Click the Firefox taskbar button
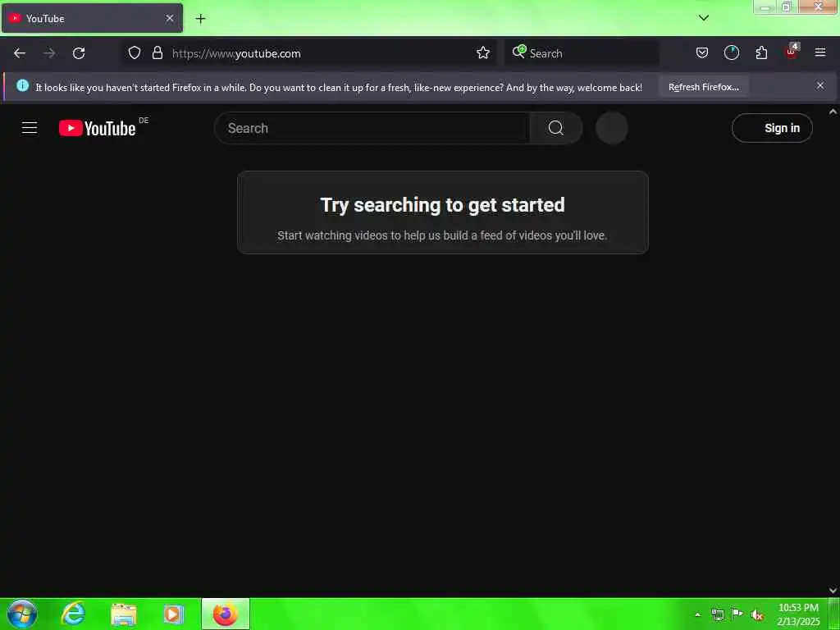This screenshot has height=630, width=840. pos(226,614)
